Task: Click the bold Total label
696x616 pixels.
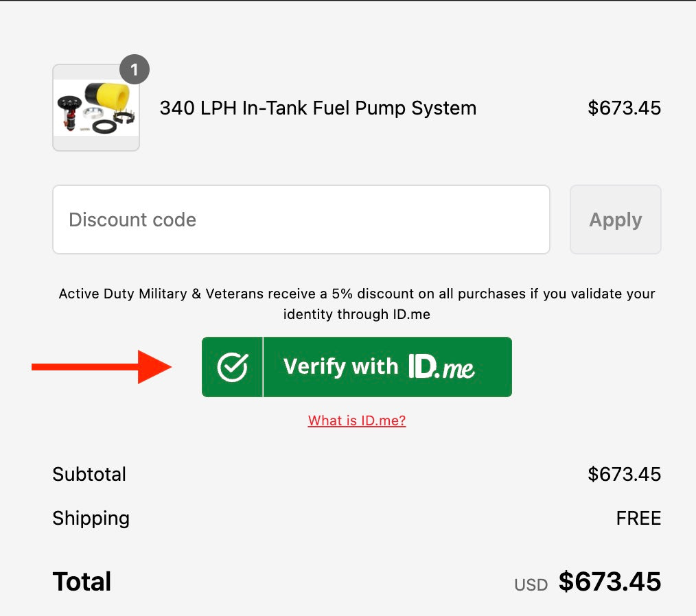Action: point(82,582)
